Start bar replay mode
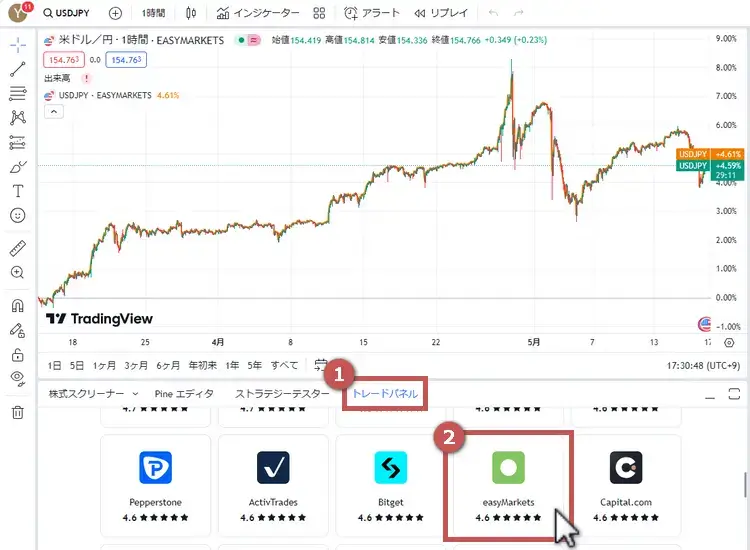The image size is (750, 550). point(441,13)
